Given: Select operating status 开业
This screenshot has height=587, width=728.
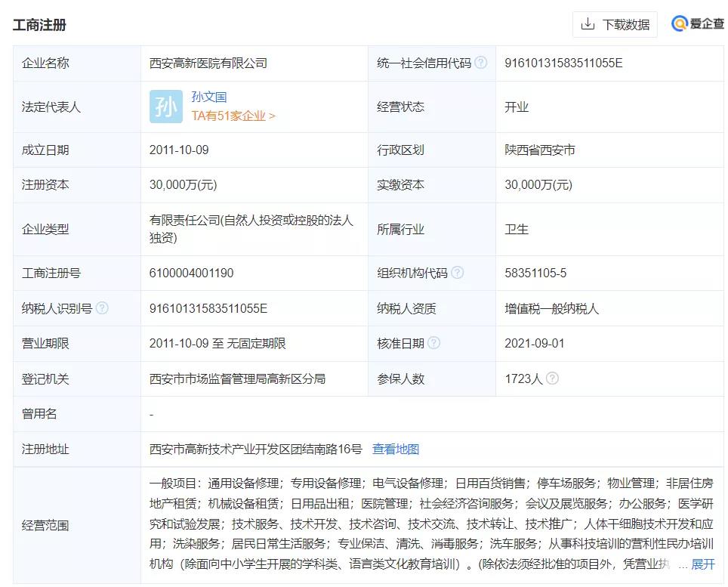Looking at the screenshot, I should pos(517,107).
